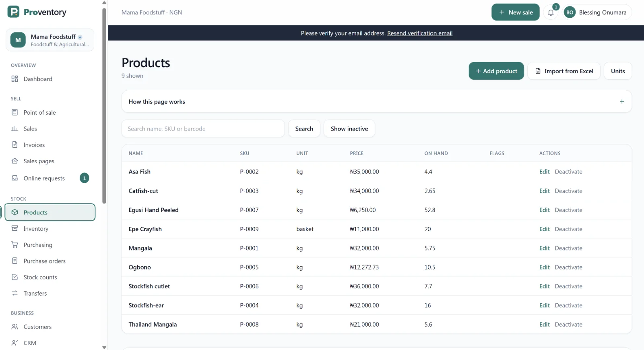This screenshot has height=350, width=644.
Task: Deactivate the Catfish-cut product
Action: point(568,191)
